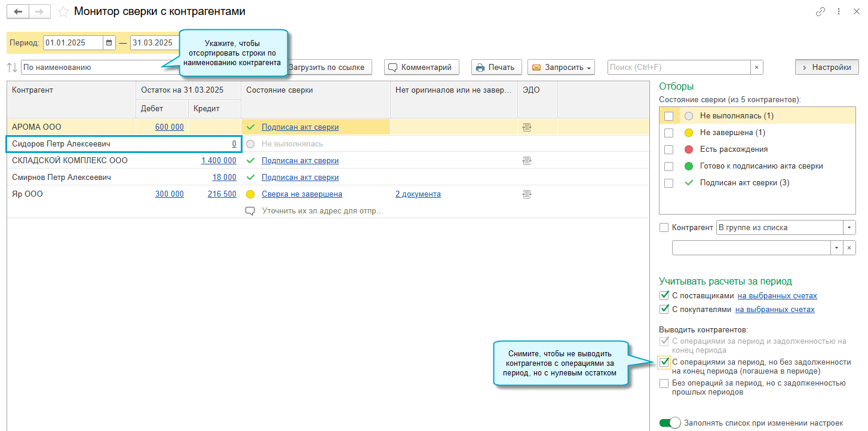Check the "Не выполнялась" filter checkbox
Screen dimensions: 868x431
click(x=668, y=116)
